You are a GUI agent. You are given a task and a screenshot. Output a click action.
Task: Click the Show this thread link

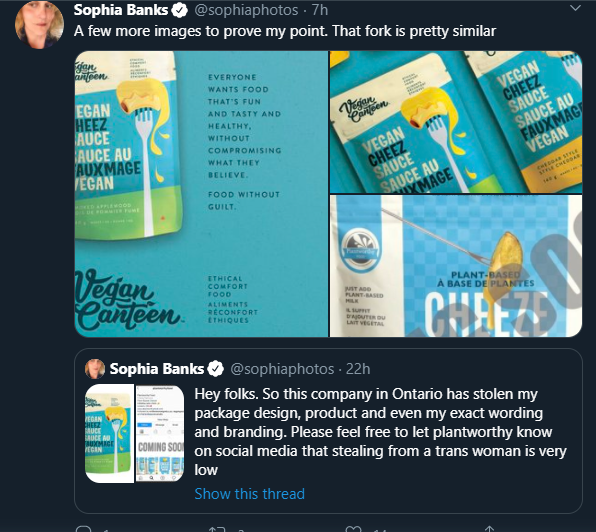[249, 494]
